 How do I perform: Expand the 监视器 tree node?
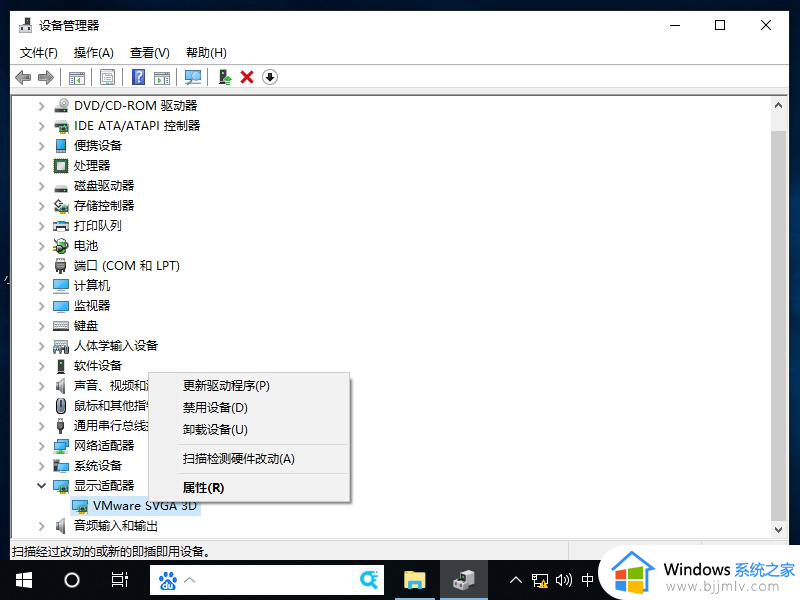pyautogui.click(x=41, y=306)
